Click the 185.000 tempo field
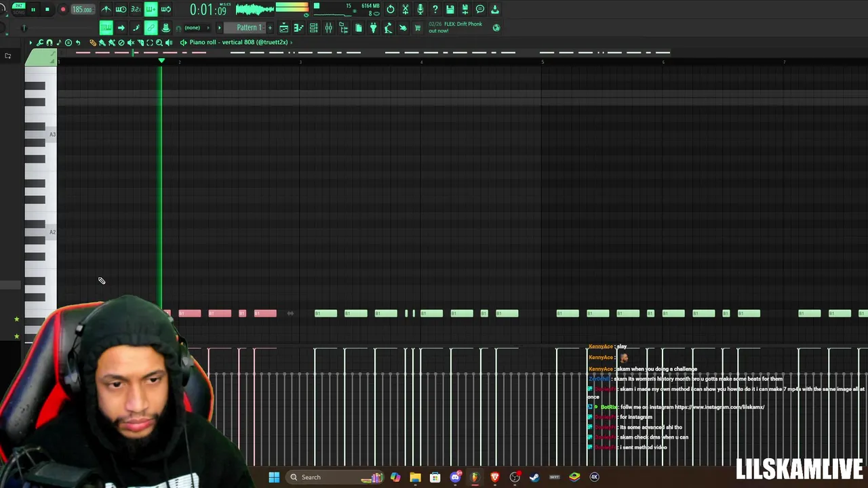This screenshot has width=868, height=488. tap(82, 9)
